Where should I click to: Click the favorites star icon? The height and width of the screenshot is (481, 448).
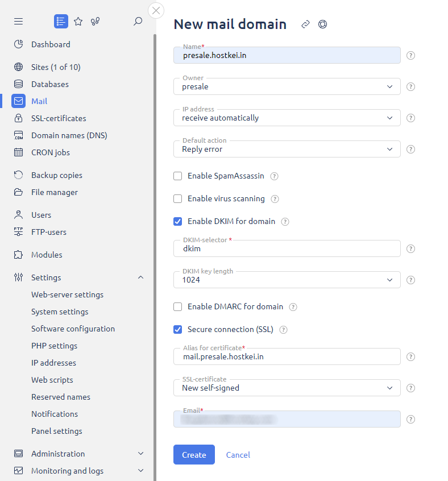[78, 22]
